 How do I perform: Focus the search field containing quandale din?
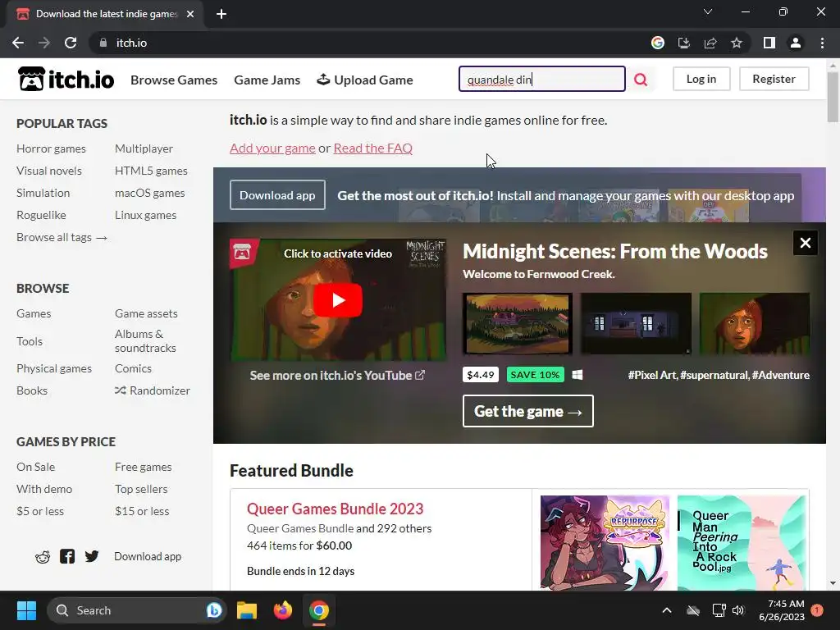coord(542,80)
